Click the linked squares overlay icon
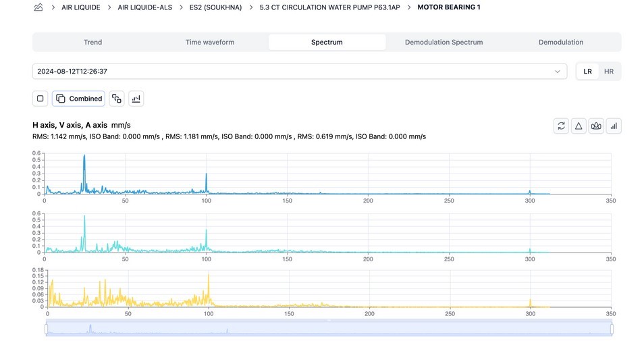 tap(117, 99)
